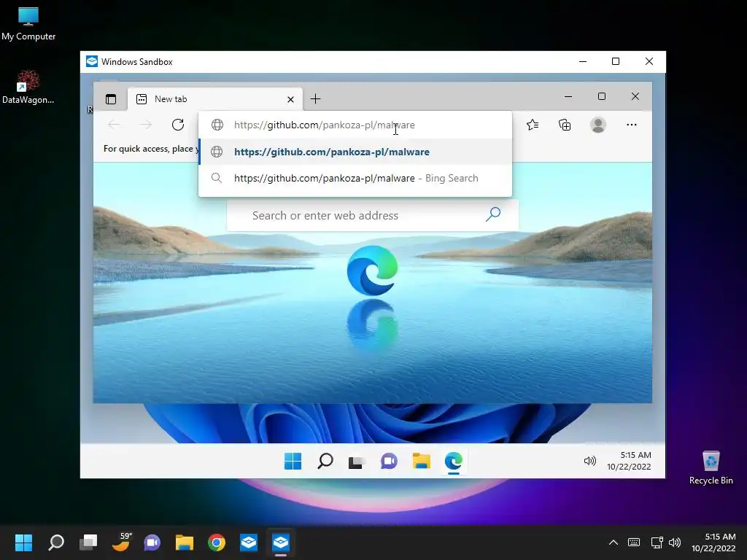Image resolution: width=747 pixels, height=560 pixels.
Task: Click the Edge logo on new tab page
Action: pyautogui.click(x=373, y=271)
